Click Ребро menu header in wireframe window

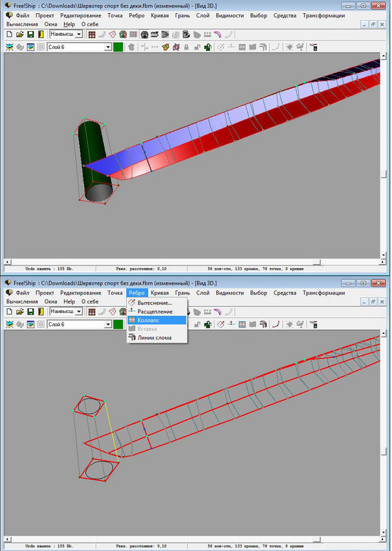(x=136, y=292)
